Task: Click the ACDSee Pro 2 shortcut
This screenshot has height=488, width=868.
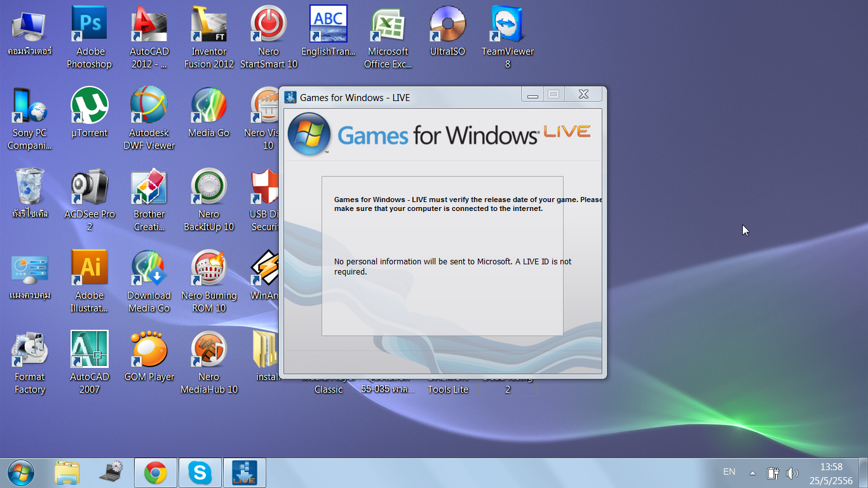Action: (x=90, y=201)
